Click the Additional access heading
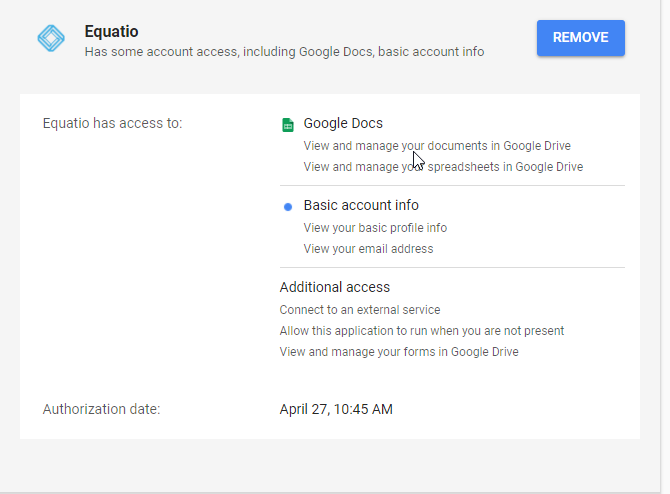Viewport: 670px width, 494px height. 335,288
